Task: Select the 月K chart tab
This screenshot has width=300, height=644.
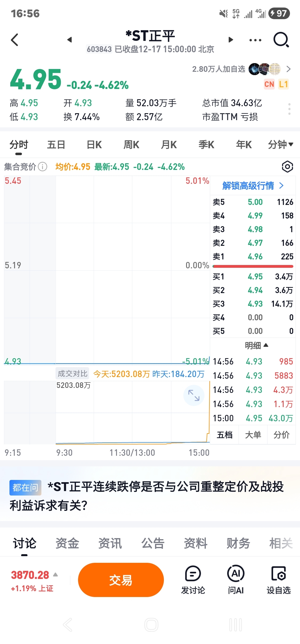Action: [x=169, y=145]
